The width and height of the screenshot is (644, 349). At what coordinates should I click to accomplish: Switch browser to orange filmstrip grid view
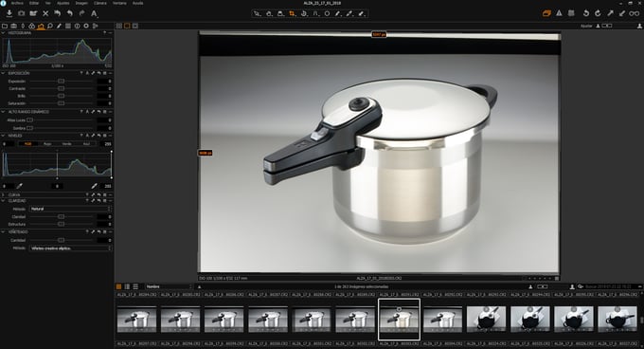(118, 286)
